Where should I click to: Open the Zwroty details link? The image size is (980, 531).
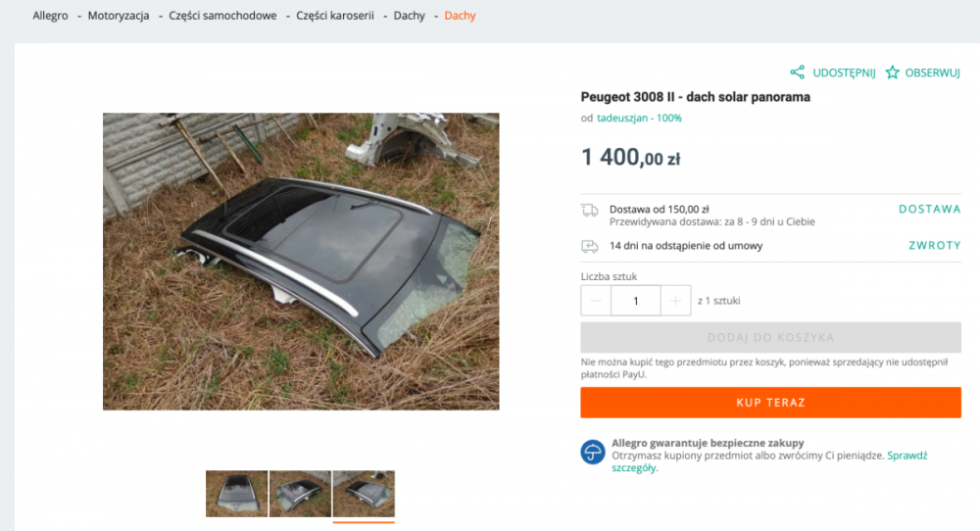[x=934, y=246]
